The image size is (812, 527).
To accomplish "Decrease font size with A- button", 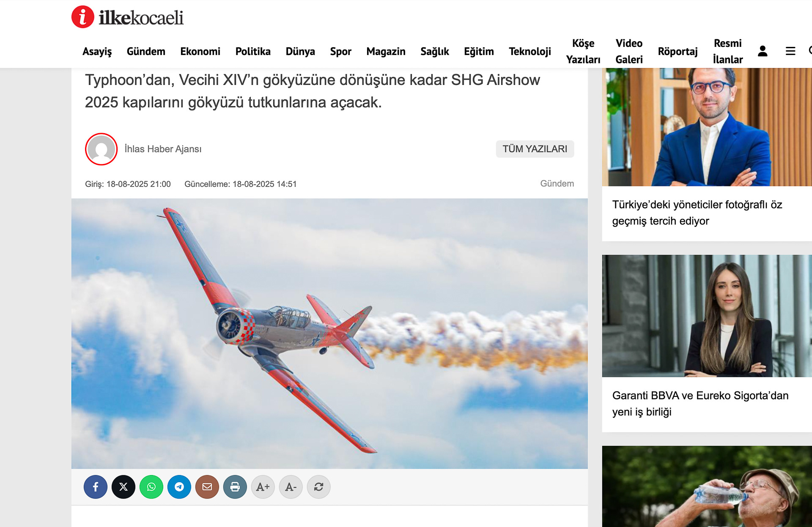I will pos(291,487).
